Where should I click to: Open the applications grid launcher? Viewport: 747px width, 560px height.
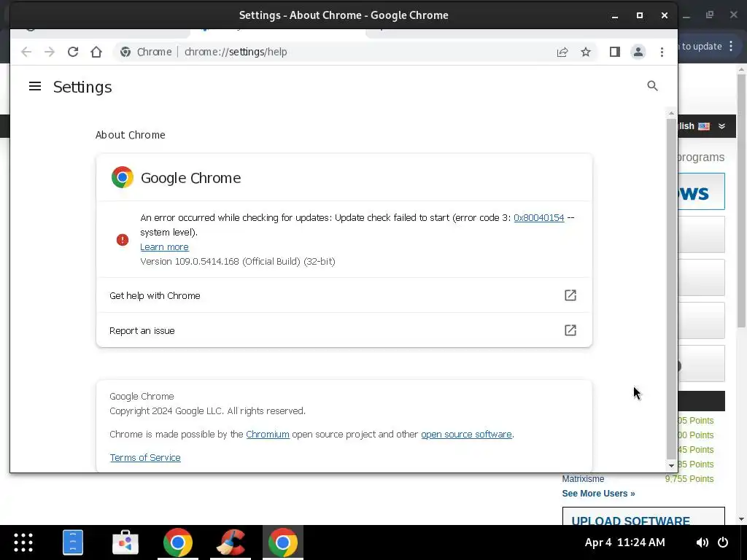23,542
